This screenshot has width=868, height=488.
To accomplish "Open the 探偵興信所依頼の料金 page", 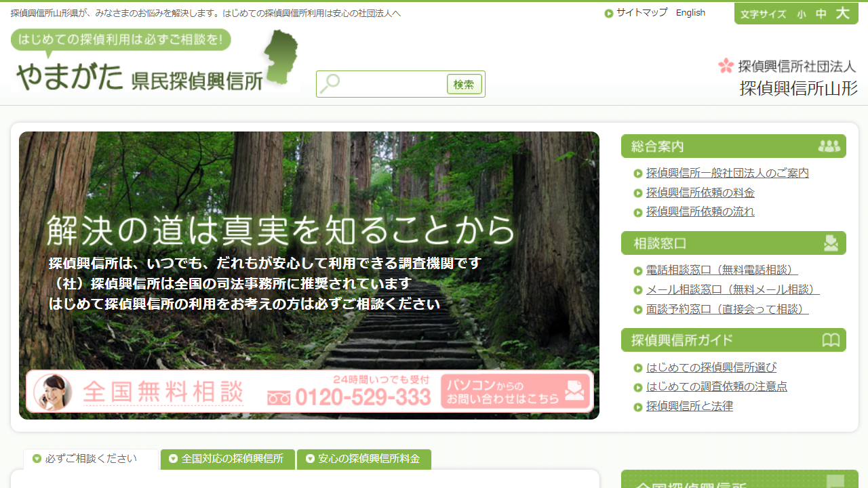I will click(x=700, y=192).
